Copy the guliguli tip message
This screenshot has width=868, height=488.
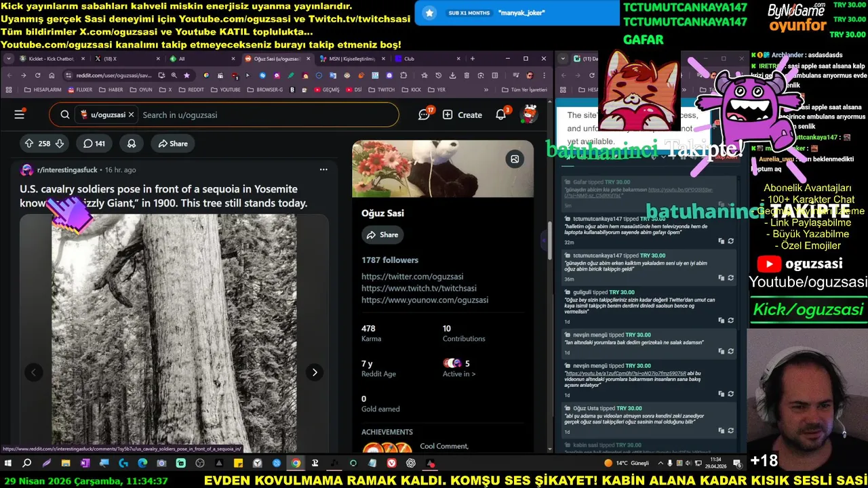722,320
